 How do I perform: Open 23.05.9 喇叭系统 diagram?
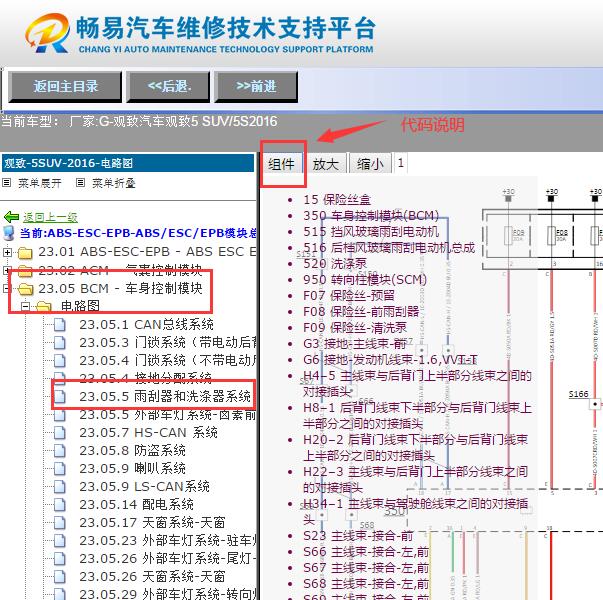click(x=132, y=468)
